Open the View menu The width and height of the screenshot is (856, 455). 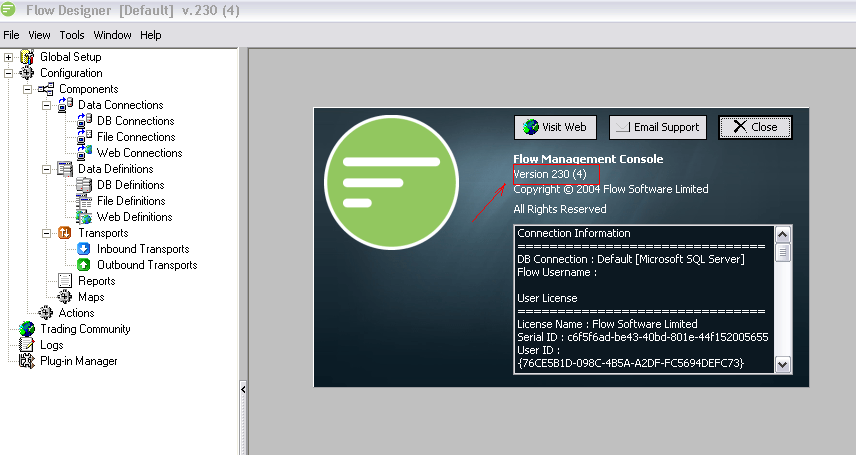tap(39, 35)
